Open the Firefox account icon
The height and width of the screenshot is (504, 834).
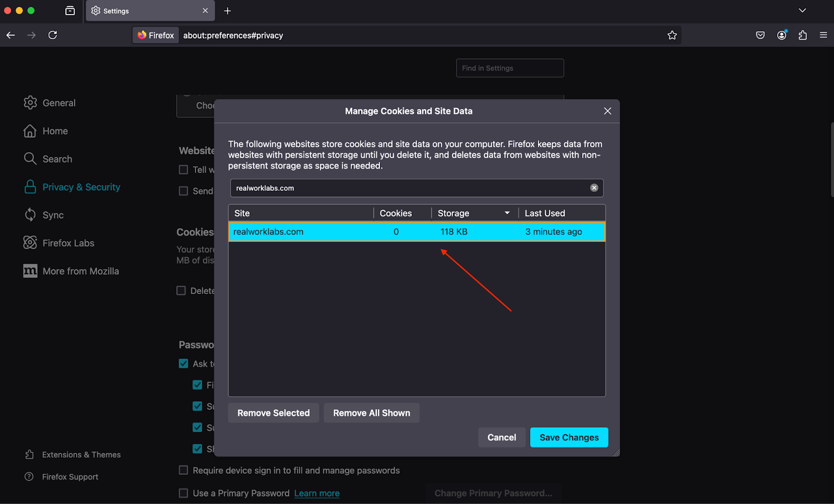tap(782, 35)
